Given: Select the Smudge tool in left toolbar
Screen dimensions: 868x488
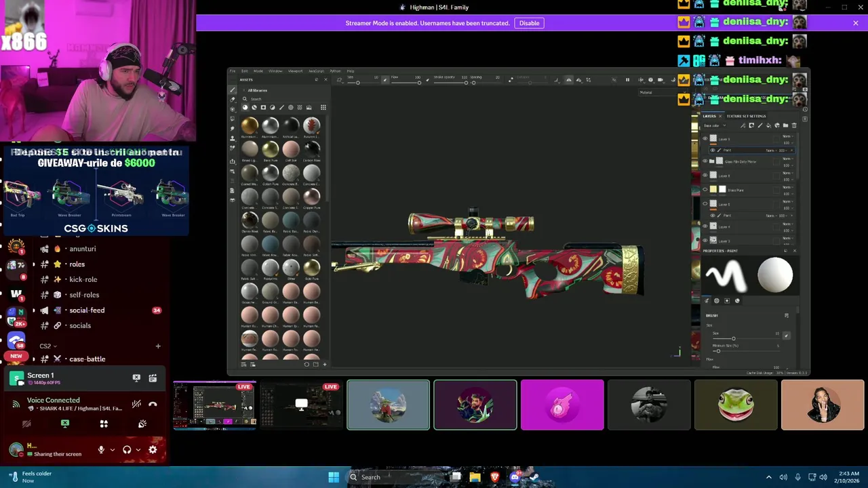Looking at the screenshot, I should tap(232, 128).
